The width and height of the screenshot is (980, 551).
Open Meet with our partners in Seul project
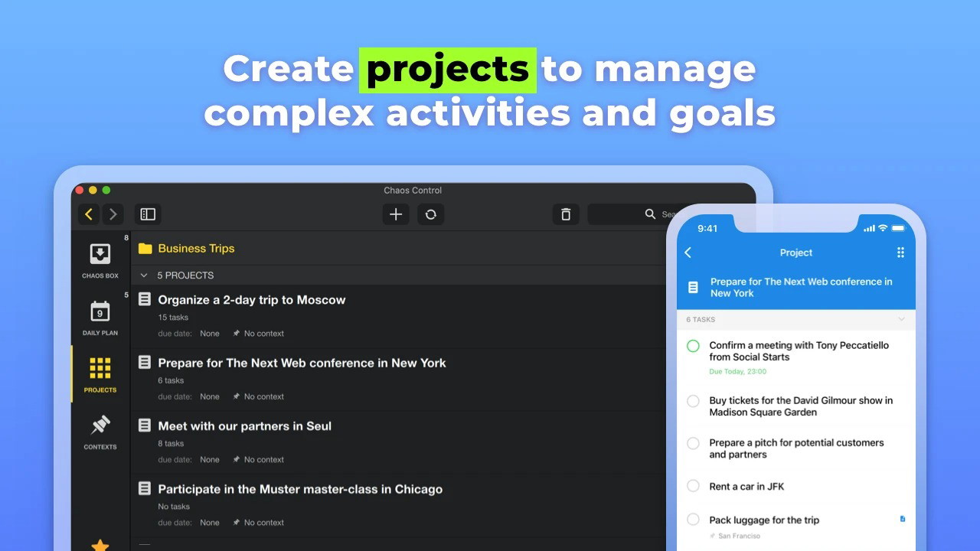click(x=244, y=426)
